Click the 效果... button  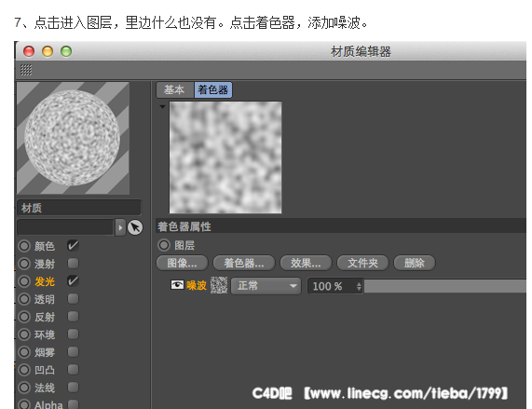tap(306, 263)
